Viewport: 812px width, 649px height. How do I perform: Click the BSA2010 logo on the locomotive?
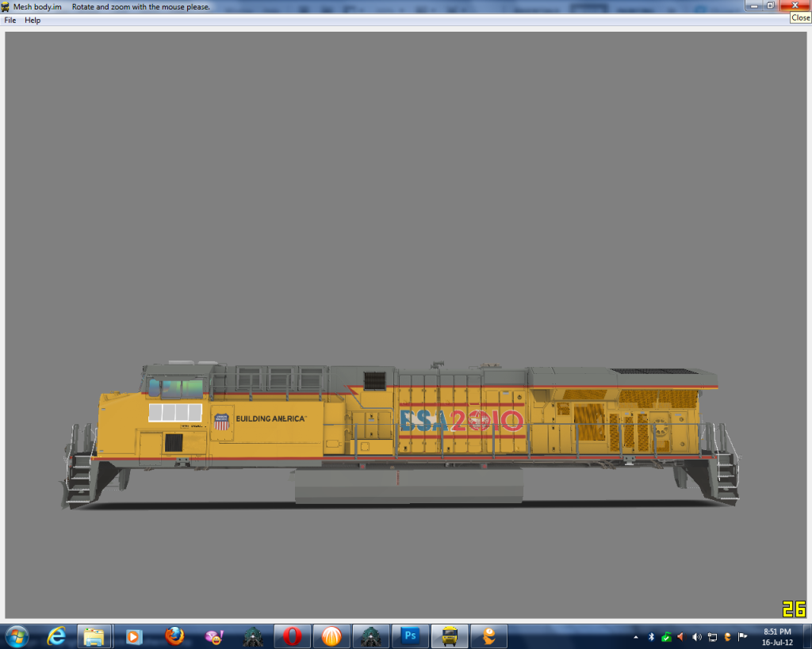462,420
